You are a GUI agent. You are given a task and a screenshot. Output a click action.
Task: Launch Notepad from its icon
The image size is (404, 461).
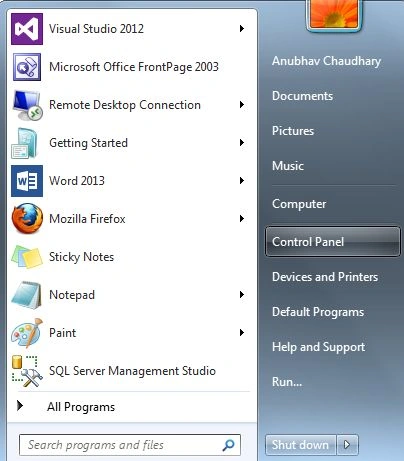point(27,295)
